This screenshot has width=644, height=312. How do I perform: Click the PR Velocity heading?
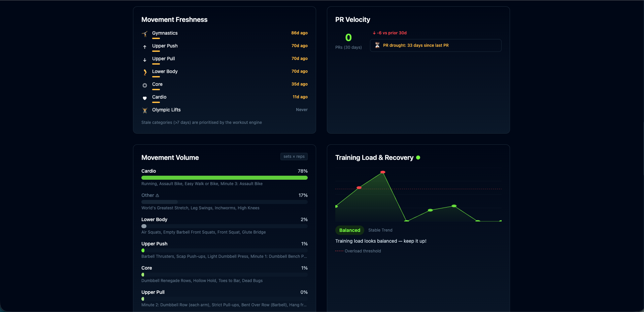click(x=352, y=20)
